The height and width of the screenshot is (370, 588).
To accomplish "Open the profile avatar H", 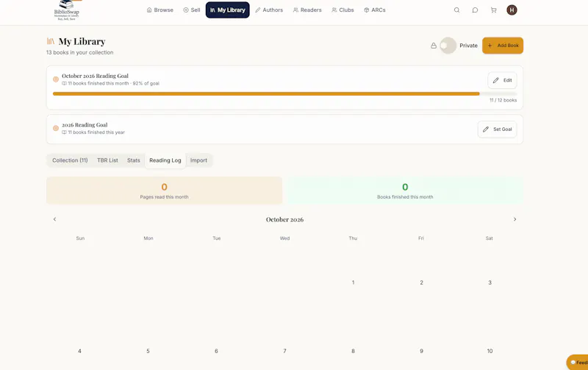I will (x=512, y=10).
